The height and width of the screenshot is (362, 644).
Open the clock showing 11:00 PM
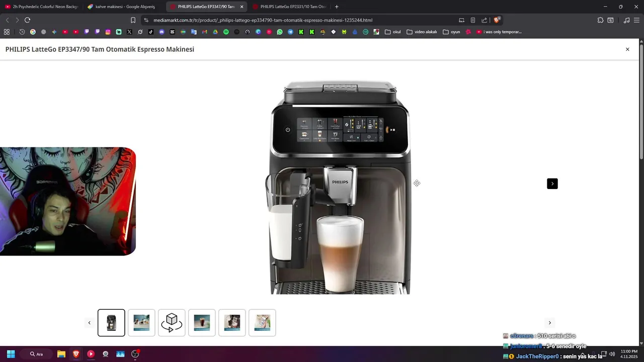coord(629,354)
